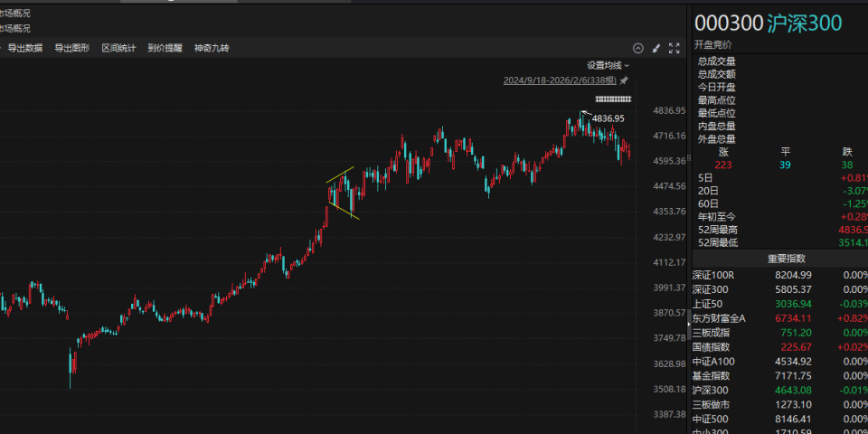This screenshot has height=434, width=868.
Task: Pin the date range with the pushpin icon
Action: [x=624, y=80]
